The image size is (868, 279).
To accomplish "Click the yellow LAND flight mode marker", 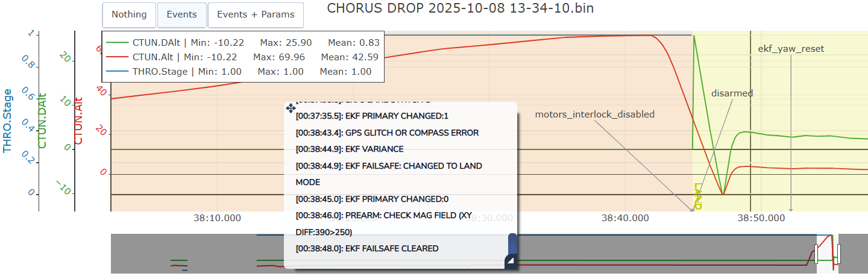I will pyautogui.click(x=698, y=196).
